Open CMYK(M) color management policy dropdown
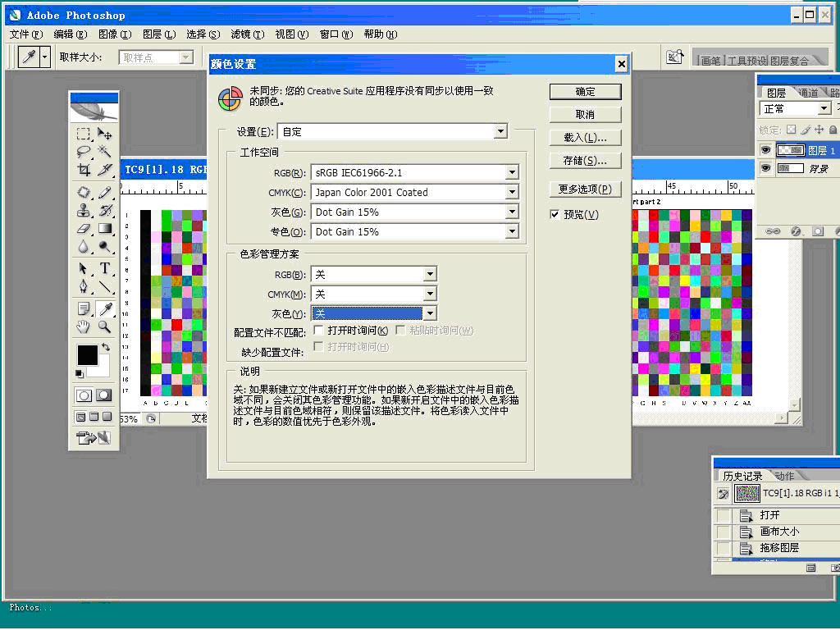The image size is (840, 630). [x=374, y=294]
